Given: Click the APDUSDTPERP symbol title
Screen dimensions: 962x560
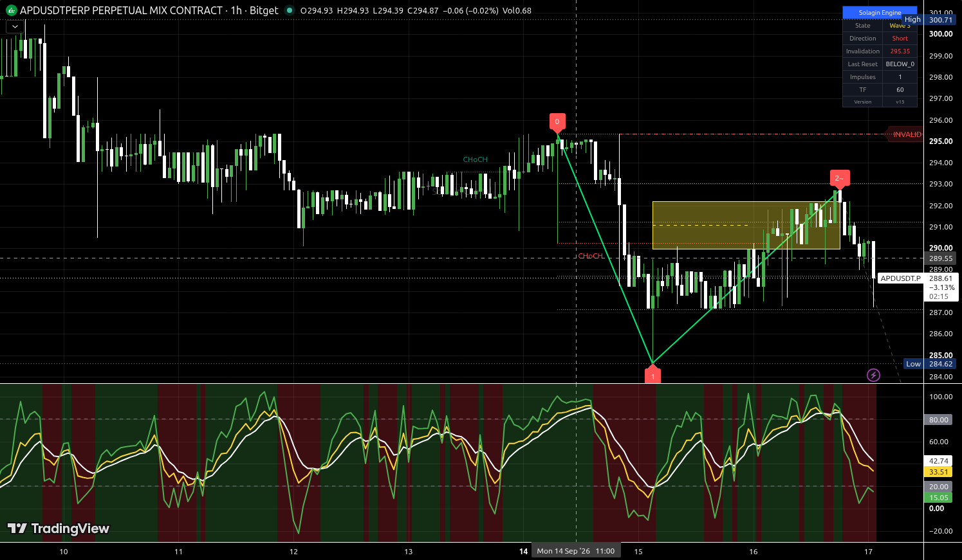Looking at the screenshot, I should coord(121,10).
